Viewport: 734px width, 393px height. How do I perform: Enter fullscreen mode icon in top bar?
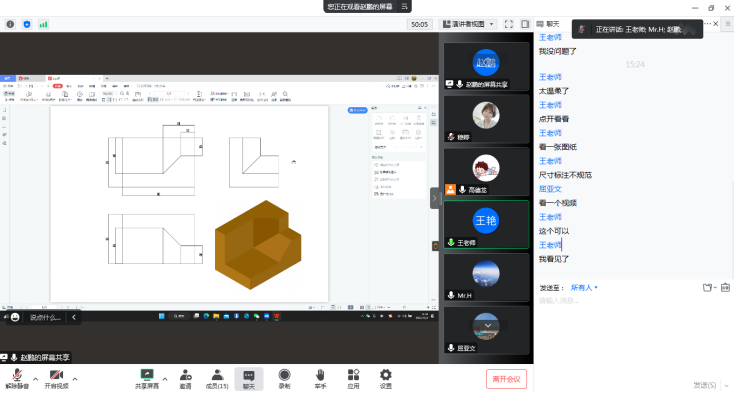(509, 24)
